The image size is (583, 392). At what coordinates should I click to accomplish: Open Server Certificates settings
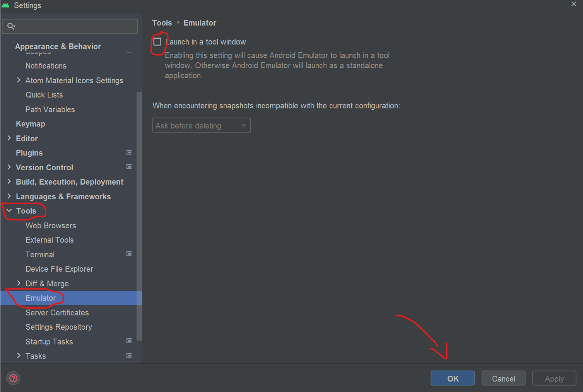tap(57, 313)
